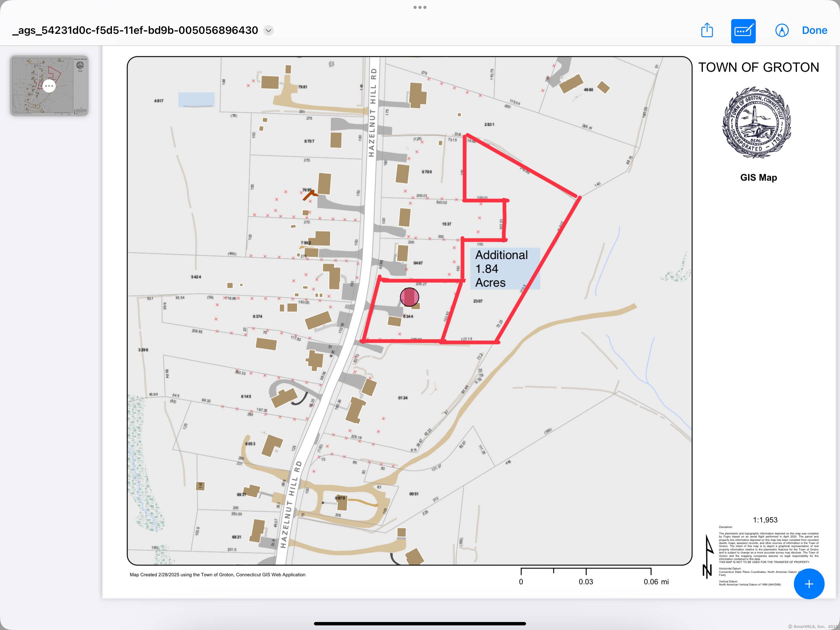Open the Markup pen tool
Screen dimensions: 840x630
[782, 30]
